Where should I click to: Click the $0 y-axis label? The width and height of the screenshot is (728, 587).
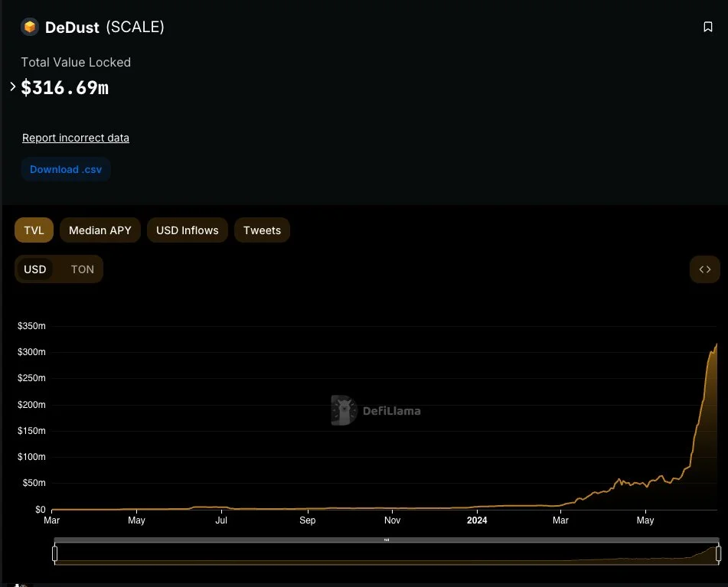tap(41, 510)
